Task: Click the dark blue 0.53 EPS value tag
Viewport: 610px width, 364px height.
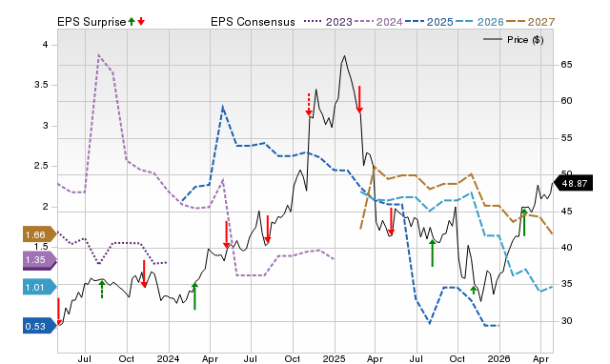Action: pyautogui.click(x=39, y=326)
